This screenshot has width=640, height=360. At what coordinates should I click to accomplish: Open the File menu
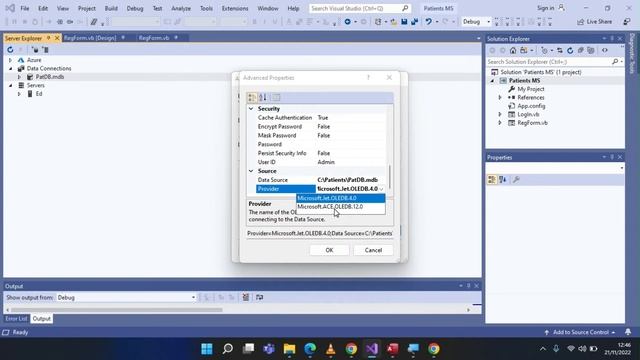point(25,8)
